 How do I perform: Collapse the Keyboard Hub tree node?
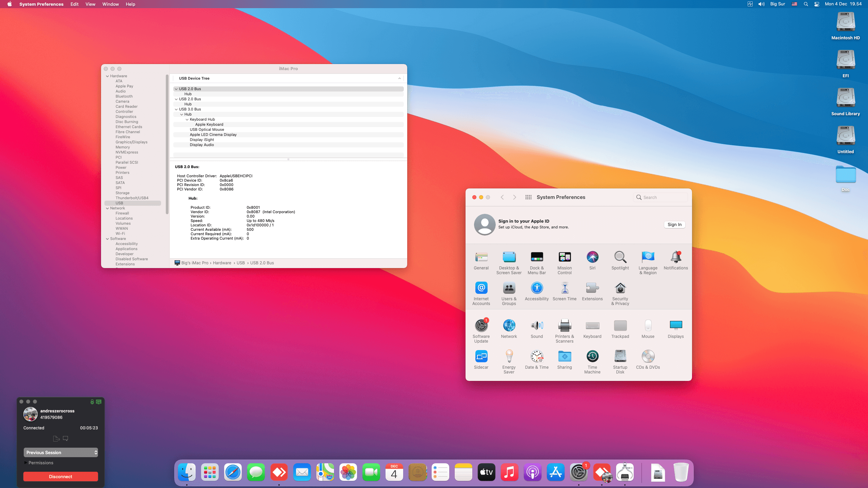pyautogui.click(x=187, y=119)
